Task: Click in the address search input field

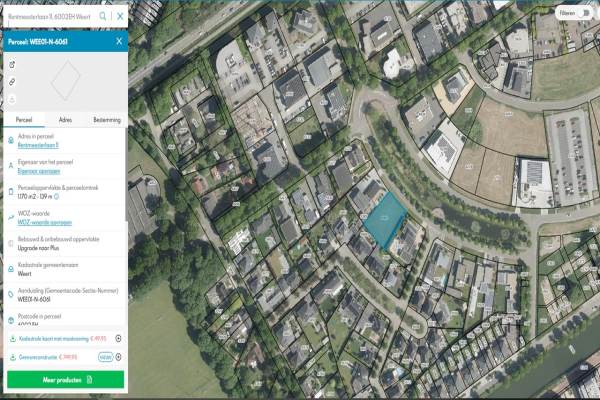Action: coord(50,16)
